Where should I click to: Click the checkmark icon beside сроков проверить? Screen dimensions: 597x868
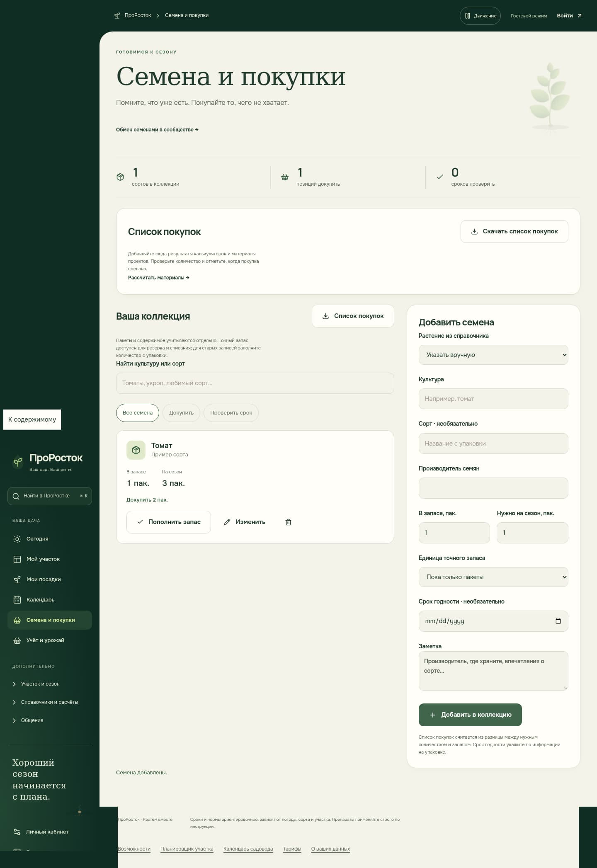click(x=440, y=177)
